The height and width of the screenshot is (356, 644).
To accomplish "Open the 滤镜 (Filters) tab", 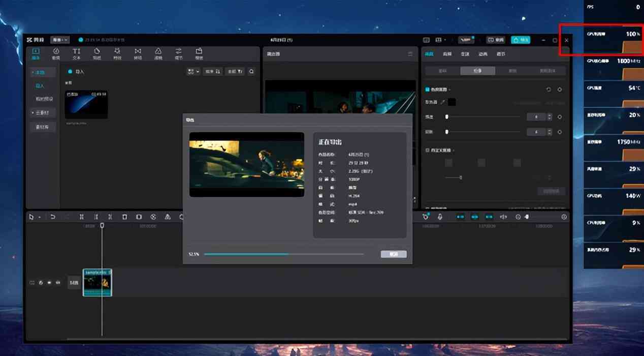I will (158, 54).
